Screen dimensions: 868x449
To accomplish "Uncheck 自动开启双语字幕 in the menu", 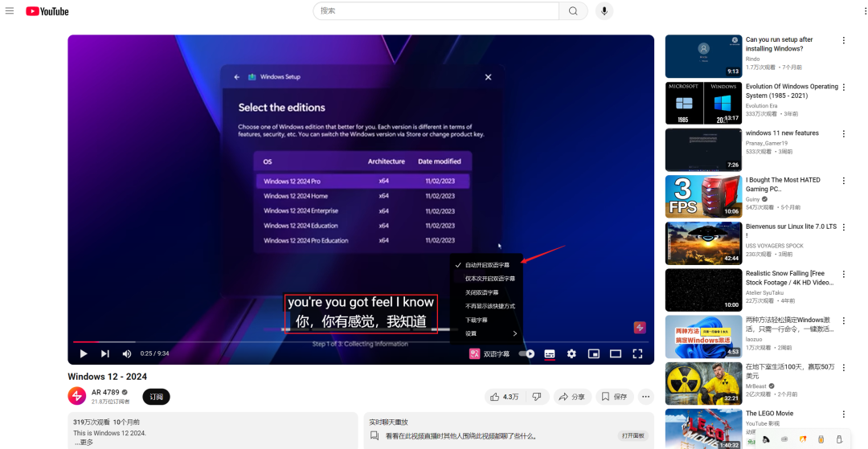I will [x=486, y=265].
